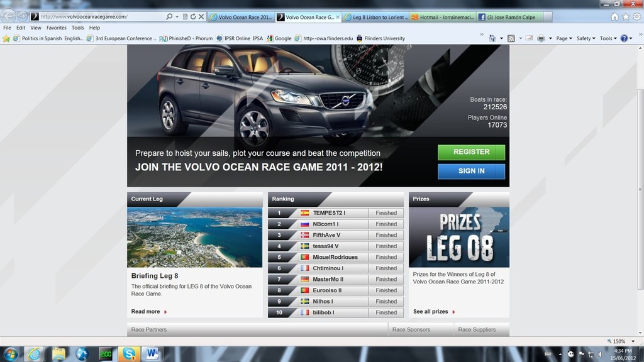644x362 pixels.
Task: Click the browser Forward arrow button
Action: click(23, 16)
